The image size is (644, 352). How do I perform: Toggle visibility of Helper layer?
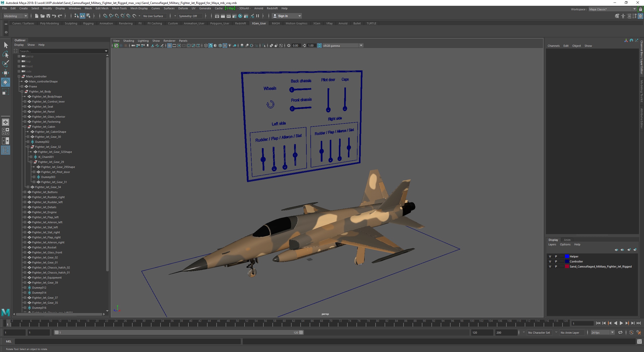pyautogui.click(x=549, y=256)
